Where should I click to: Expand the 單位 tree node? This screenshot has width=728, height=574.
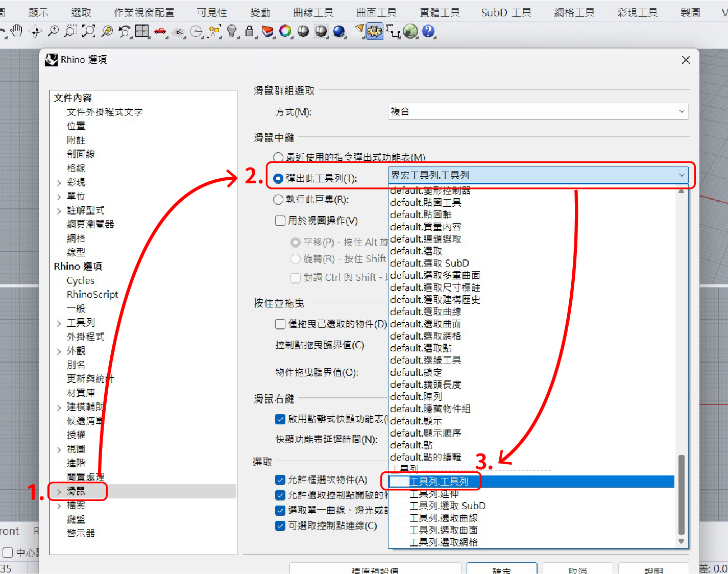59,197
